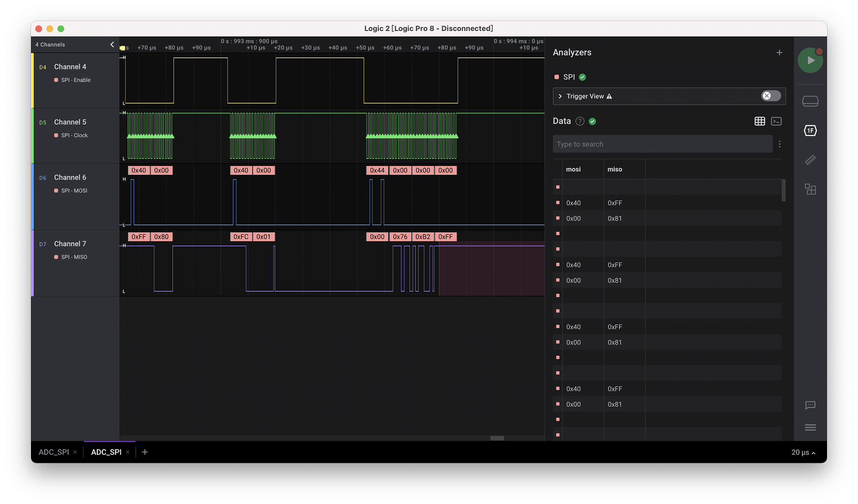The width and height of the screenshot is (858, 504).
Task: Expand the Trigger View section
Action: point(560,96)
